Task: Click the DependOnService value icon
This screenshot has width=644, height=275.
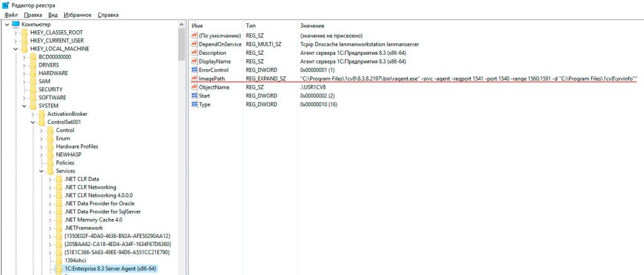Action: 194,44
